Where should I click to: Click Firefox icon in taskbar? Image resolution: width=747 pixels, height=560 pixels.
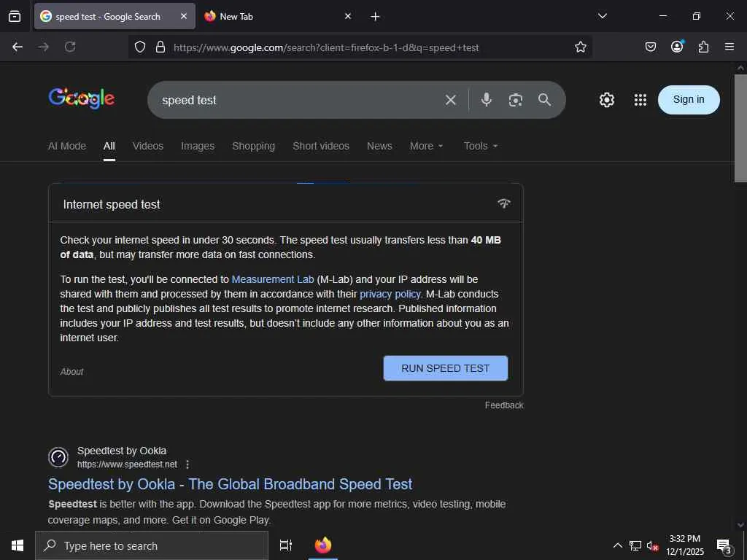[323, 545]
